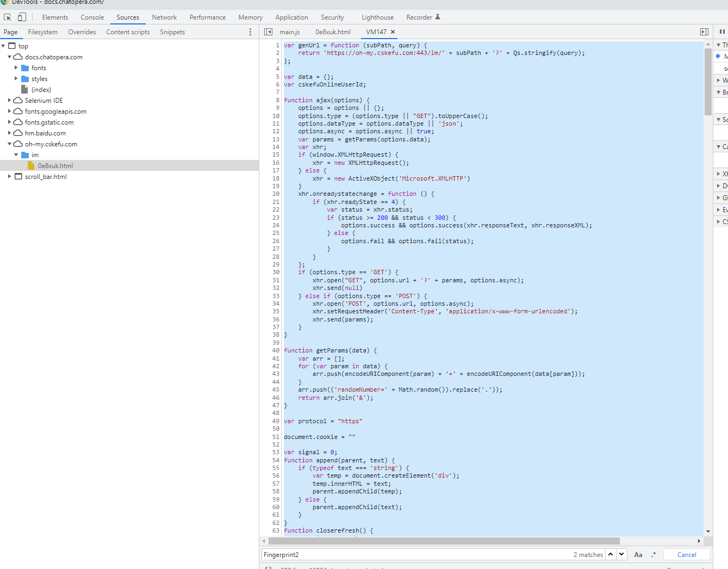Viewport: 728px width, 569px height.
Task: Toggle match case Aa option
Action: (x=638, y=555)
